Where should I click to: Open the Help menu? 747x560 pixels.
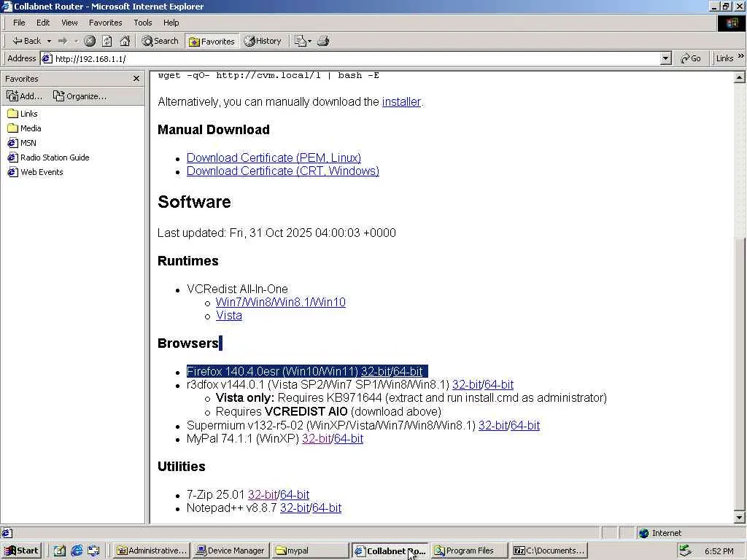pyautogui.click(x=171, y=23)
